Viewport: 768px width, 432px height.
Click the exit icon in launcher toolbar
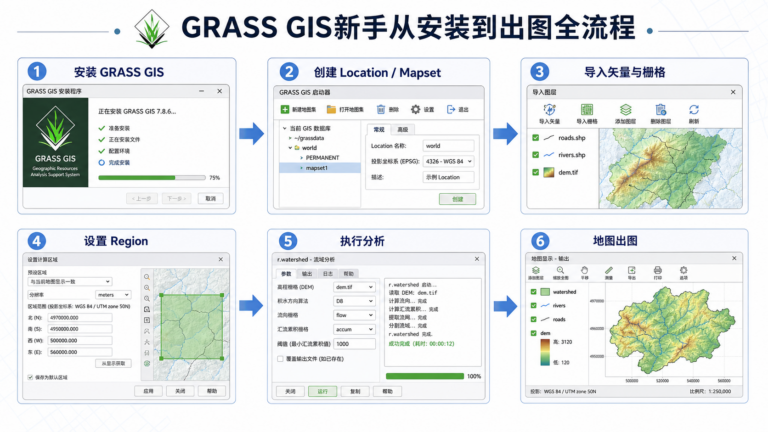click(451, 109)
